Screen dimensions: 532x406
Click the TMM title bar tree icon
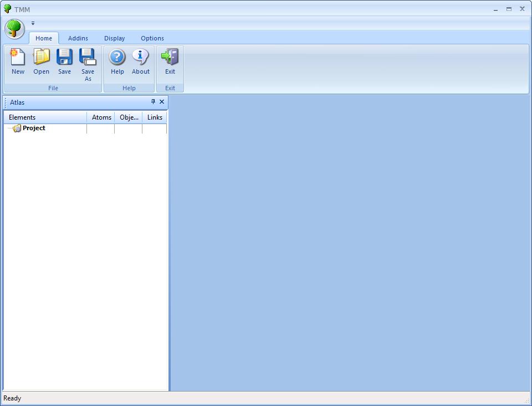tap(7, 9)
